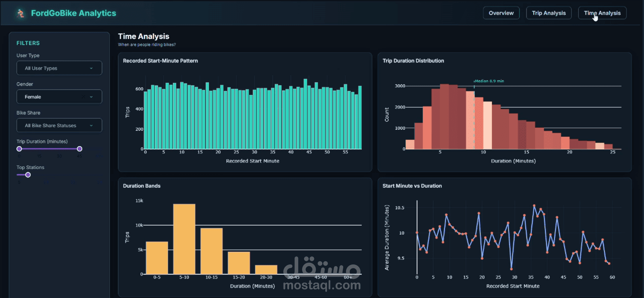Click the Duration Bands chart title
This screenshot has height=298, width=644.
[x=142, y=186]
